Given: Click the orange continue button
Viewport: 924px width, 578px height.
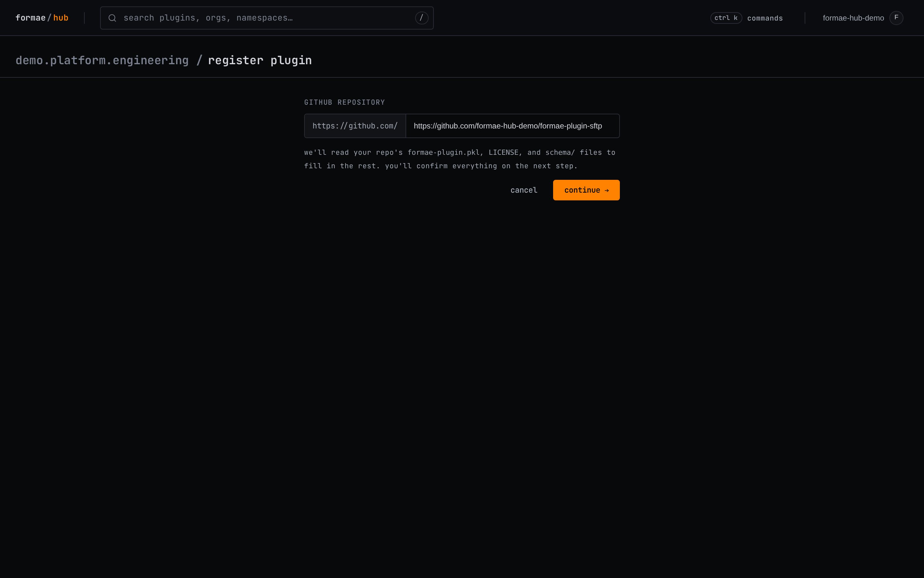Looking at the screenshot, I should coord(586,190).
